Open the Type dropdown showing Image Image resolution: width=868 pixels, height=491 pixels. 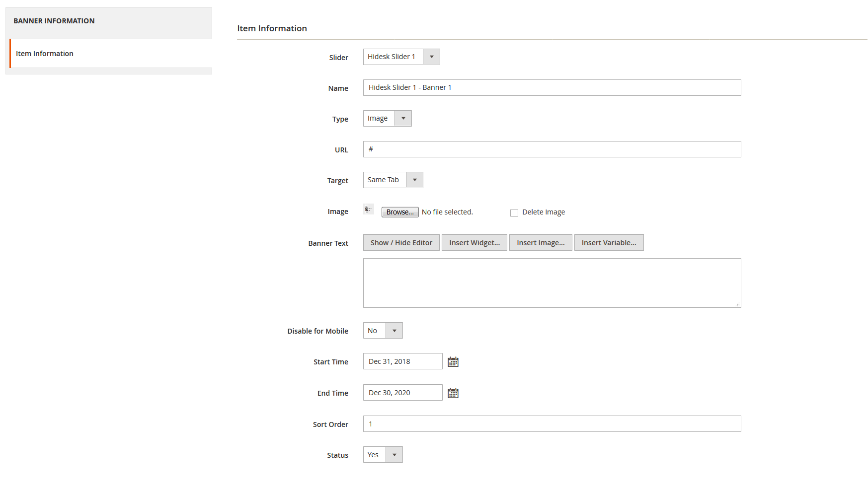click(x=387, y=118)
